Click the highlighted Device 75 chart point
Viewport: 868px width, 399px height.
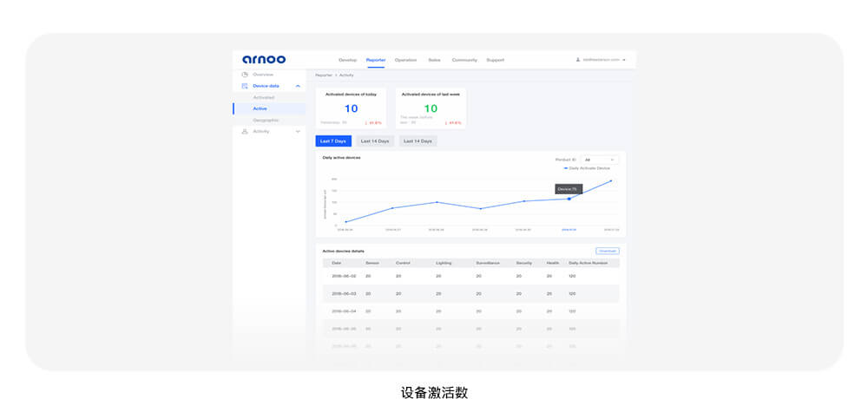pos(569,199)
